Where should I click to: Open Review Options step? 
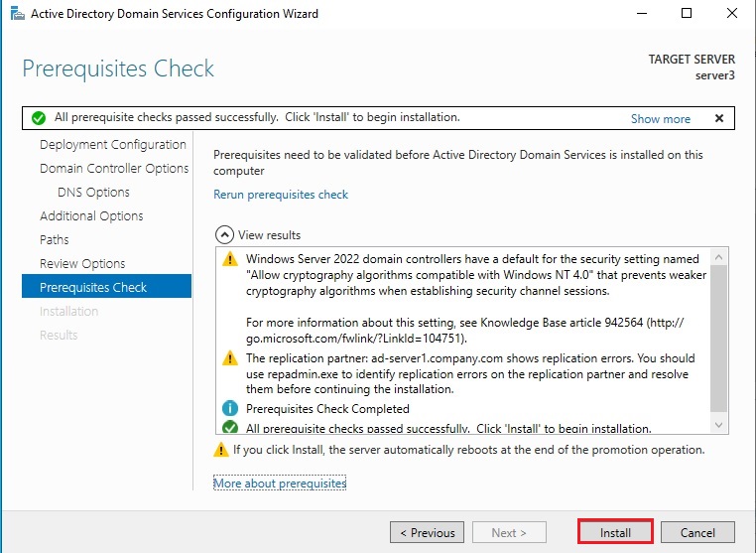click(x=82, y=264)
